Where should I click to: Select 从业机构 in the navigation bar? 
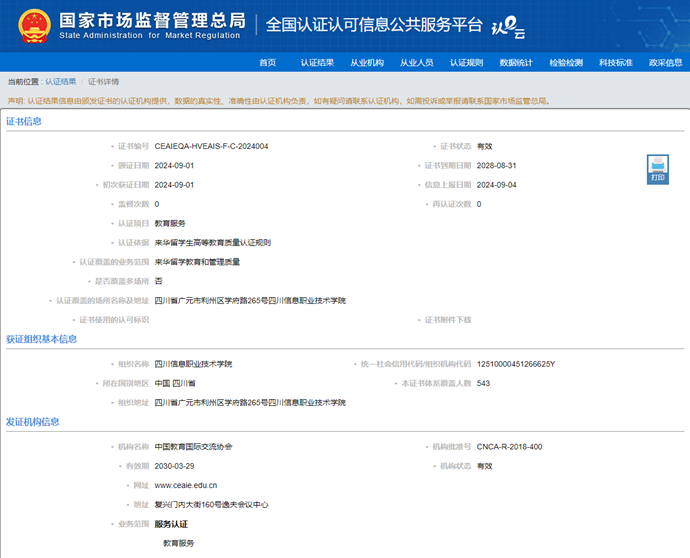366,62
